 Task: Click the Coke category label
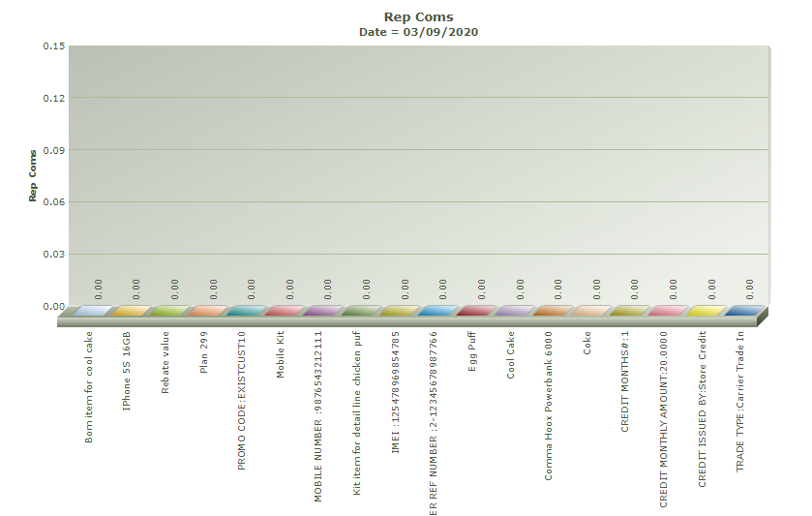[587, 342]
